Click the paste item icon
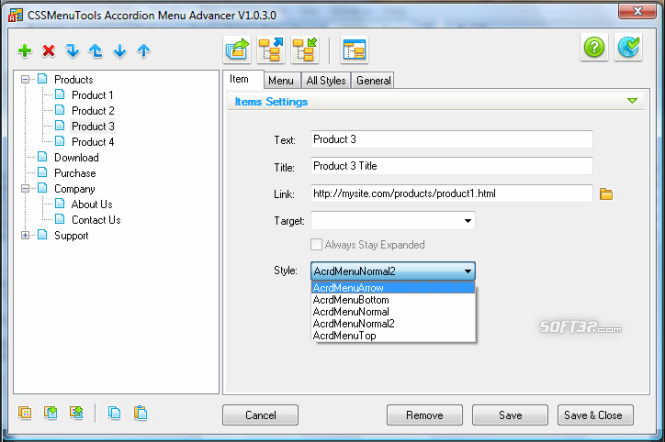 [x=140, y=412]
